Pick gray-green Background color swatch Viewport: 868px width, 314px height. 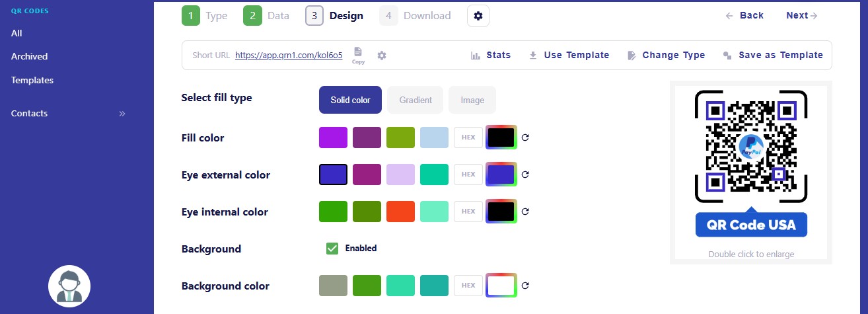pos(333,286)
